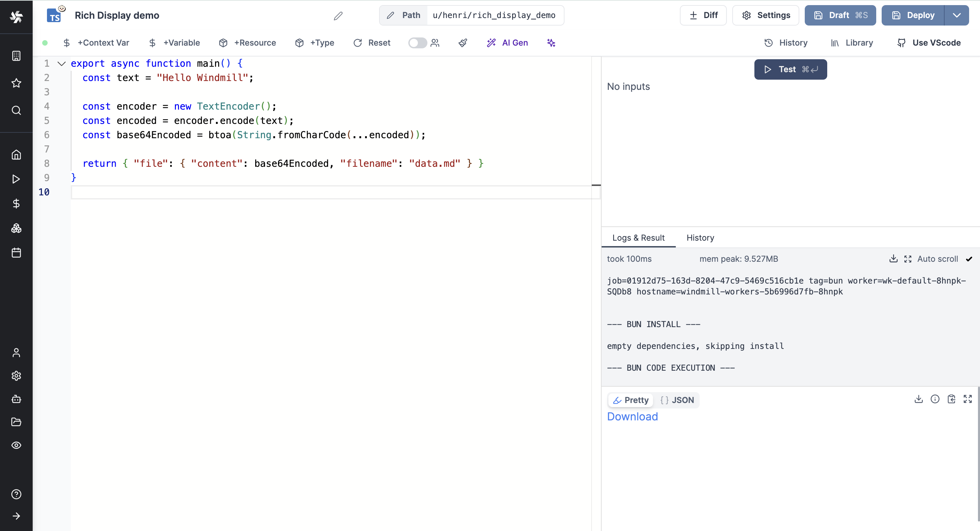Open the Schedules calendar icon in sidebar
This screenshot has height=531, width=980.
(x=16, y=252)
